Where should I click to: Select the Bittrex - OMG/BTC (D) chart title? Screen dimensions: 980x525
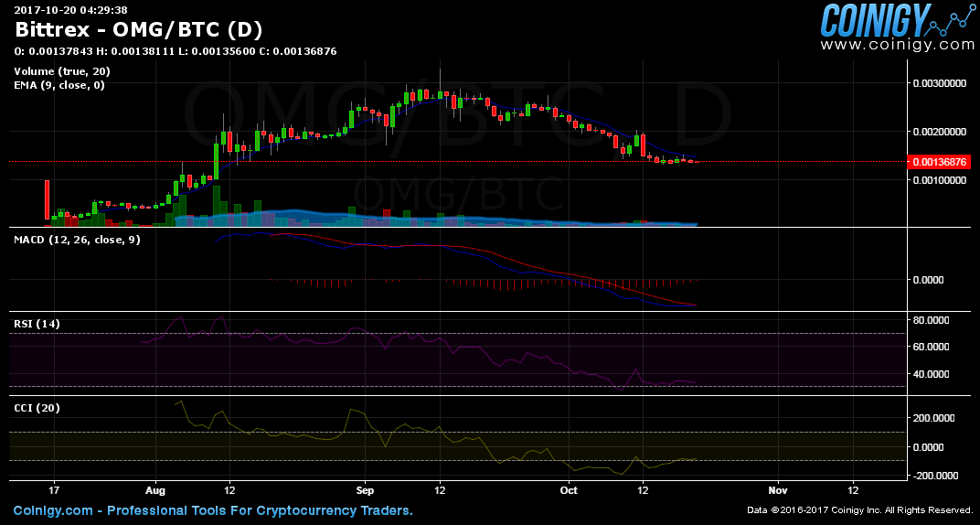coord(139,30)
